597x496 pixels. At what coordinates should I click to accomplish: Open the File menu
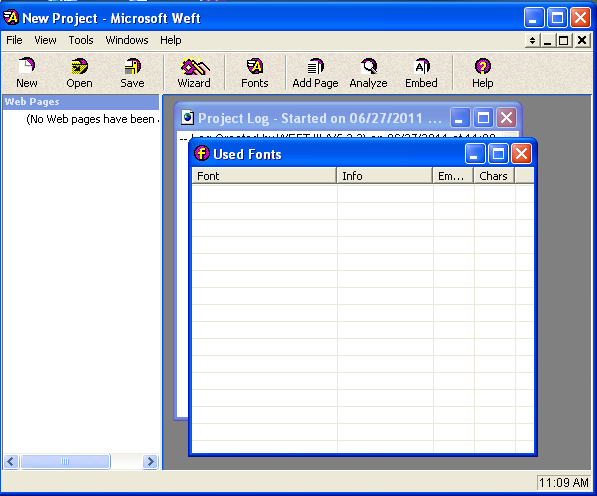[14, 40]
